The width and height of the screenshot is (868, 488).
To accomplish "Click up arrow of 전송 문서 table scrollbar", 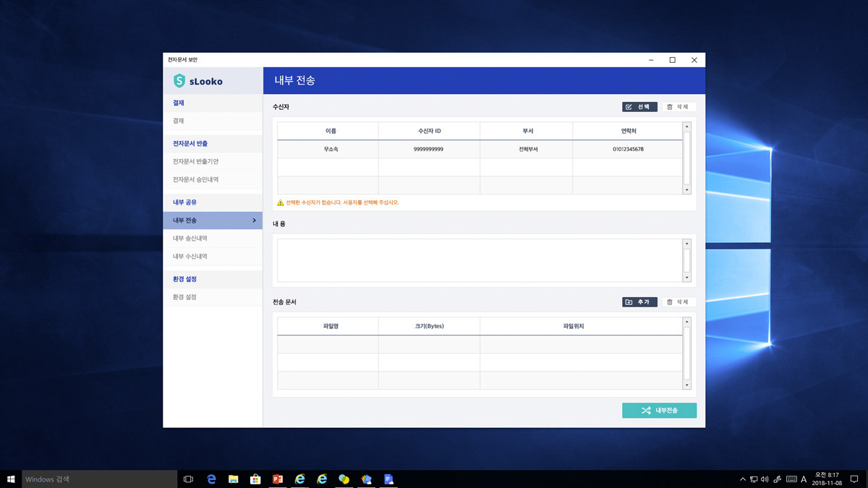I will [x=687, y=321].
